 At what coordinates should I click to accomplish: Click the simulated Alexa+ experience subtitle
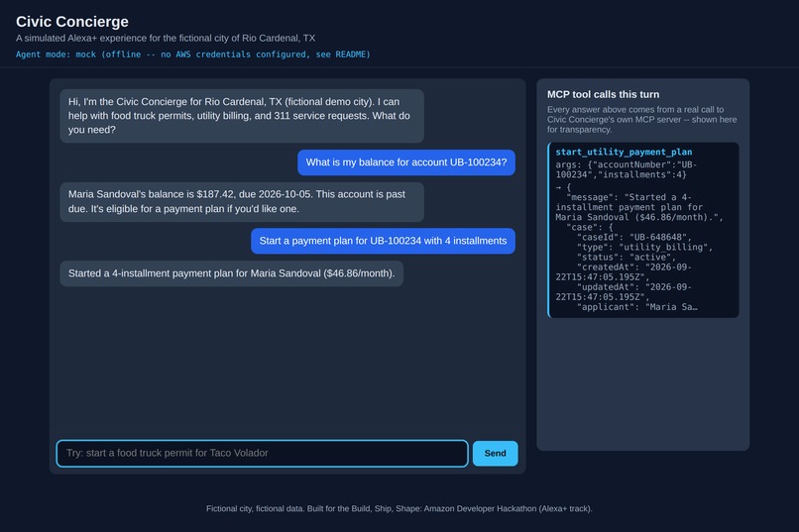point(166,39)
